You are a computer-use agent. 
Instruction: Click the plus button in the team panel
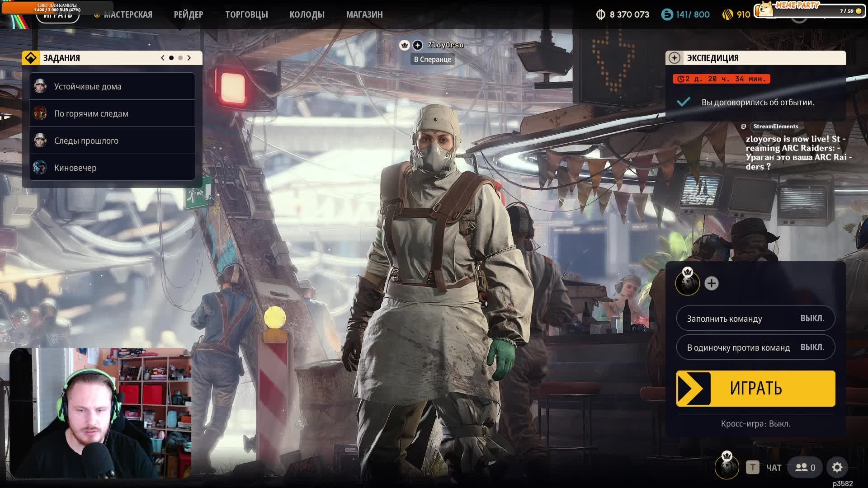point(712,284)
